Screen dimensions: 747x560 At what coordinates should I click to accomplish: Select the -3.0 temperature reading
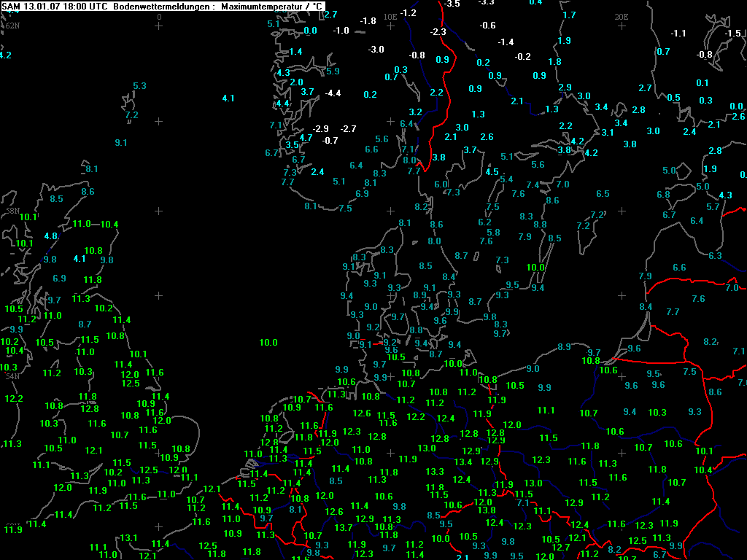(x=376, y=50)
